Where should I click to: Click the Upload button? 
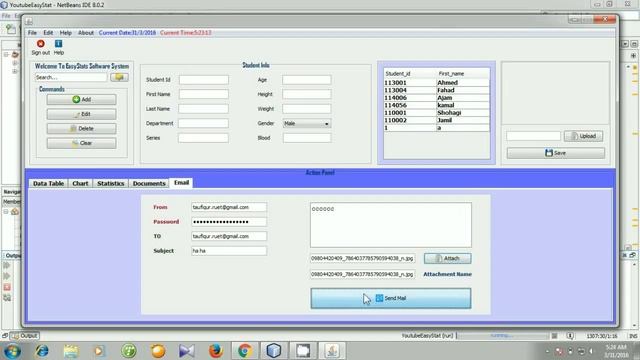point(583,136)
